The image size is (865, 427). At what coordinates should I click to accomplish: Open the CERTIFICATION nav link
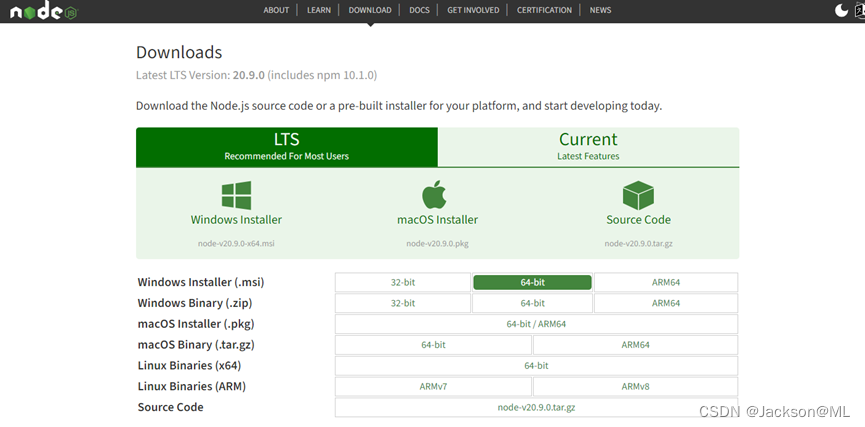click(544, 10)
